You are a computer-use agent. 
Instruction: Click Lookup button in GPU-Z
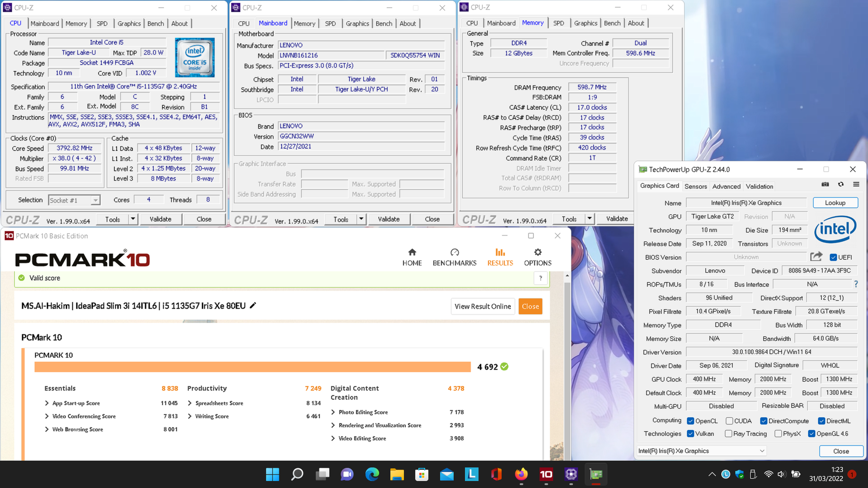pos(835,202)
